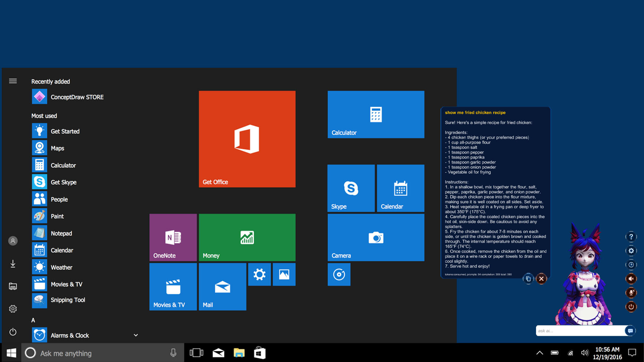Select Maps in the Start menu

tap(57, 148)
